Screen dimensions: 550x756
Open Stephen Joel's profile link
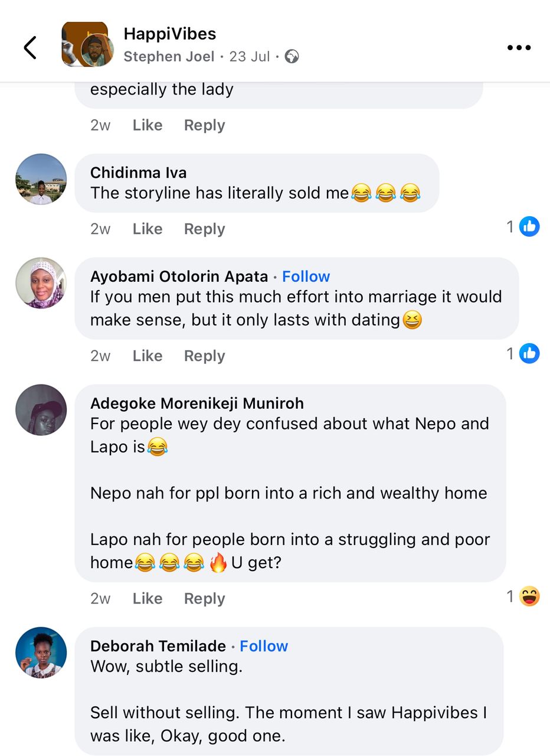(168, 57)
